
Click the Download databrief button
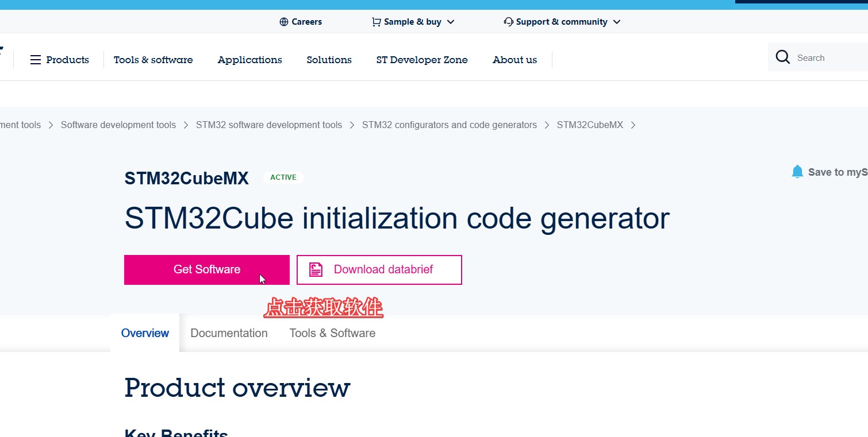(x=379, y=269)
